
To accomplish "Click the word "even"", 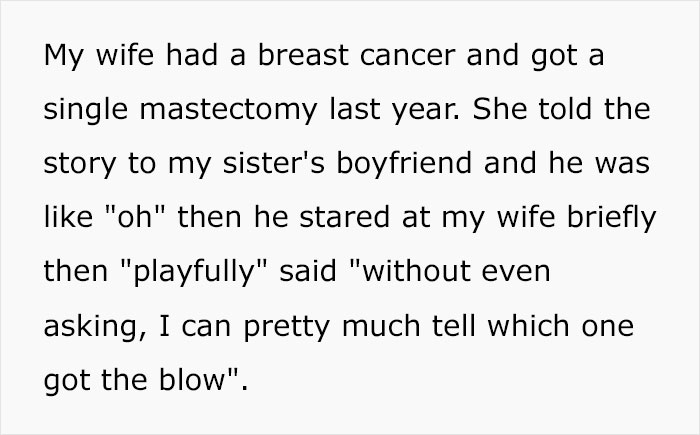I will pos(516,273).
